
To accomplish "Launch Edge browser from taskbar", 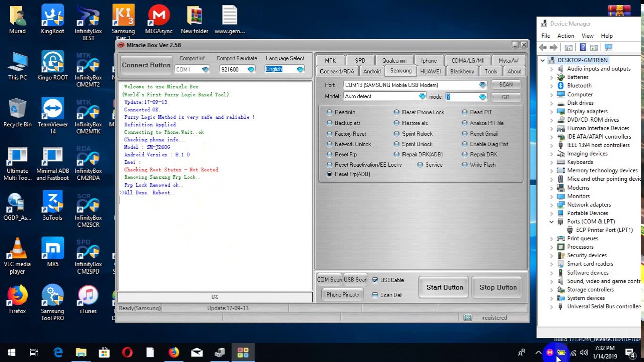I will (x=58, y=353).
